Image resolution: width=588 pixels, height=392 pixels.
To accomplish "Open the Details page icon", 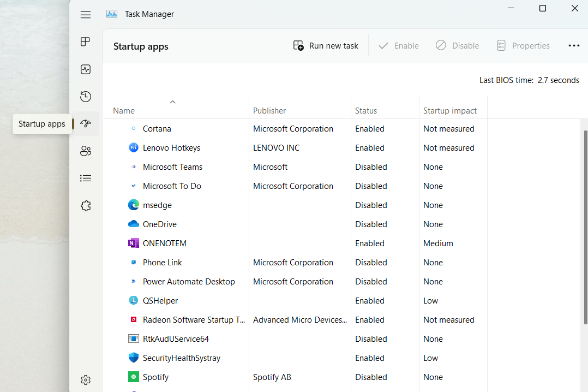I will tap(86, 178).
